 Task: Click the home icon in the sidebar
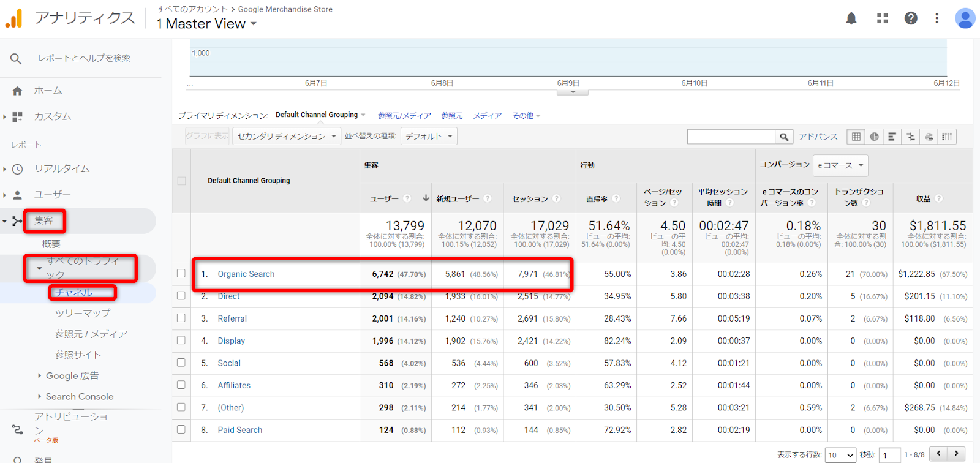click(x=17, y=91)
